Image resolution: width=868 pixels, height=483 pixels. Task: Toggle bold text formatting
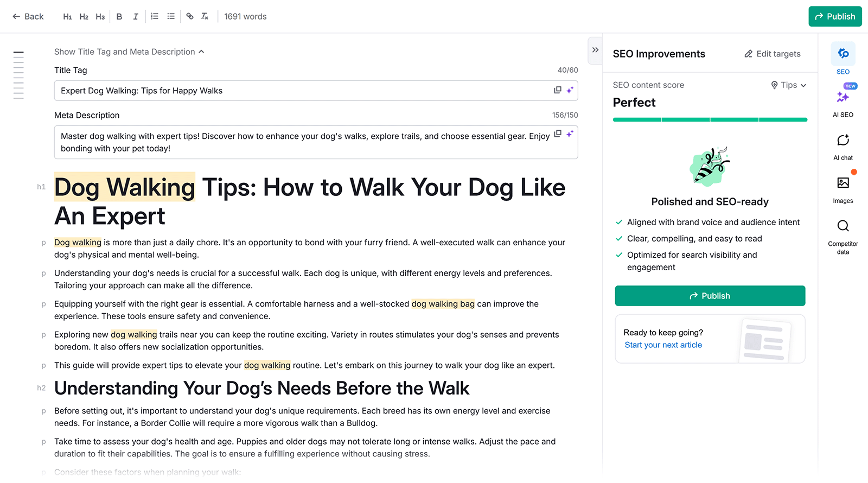(x=119, y=17)
